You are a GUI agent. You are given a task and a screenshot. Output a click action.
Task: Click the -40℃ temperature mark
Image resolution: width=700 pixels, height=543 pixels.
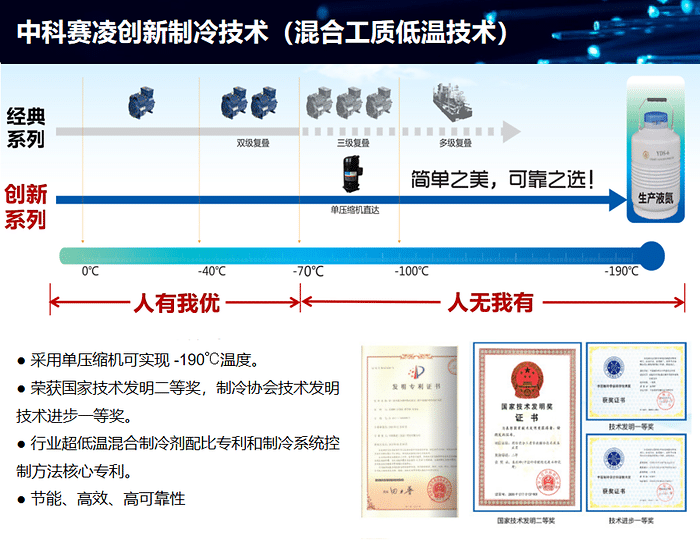[212, 271]
